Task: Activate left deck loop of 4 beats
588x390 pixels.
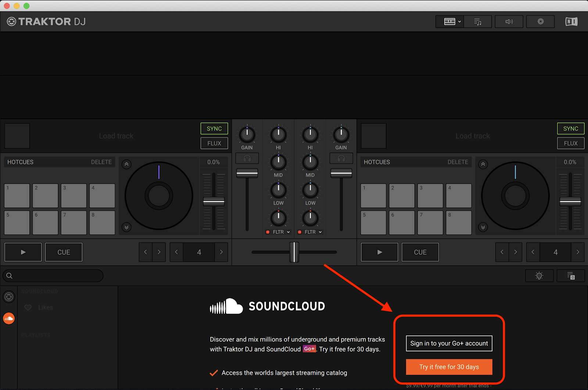Action: (x=199, y=252)
